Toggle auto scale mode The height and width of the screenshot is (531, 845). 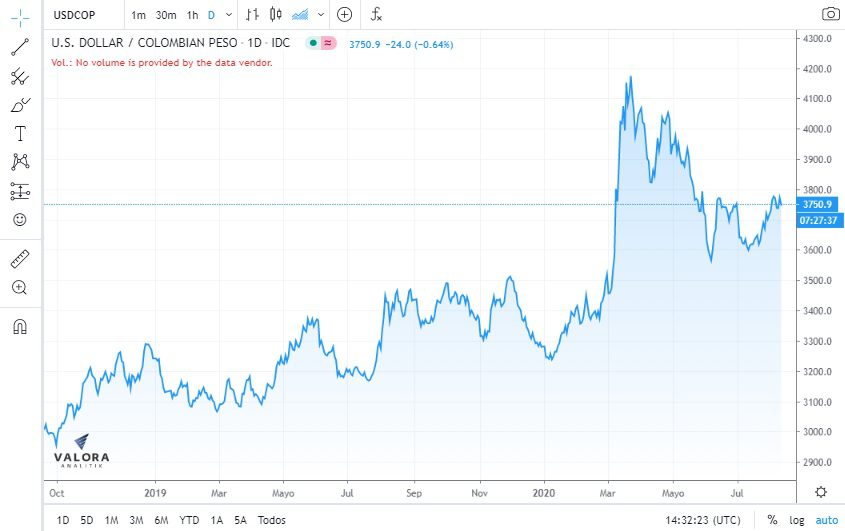(x=827, y=520)
